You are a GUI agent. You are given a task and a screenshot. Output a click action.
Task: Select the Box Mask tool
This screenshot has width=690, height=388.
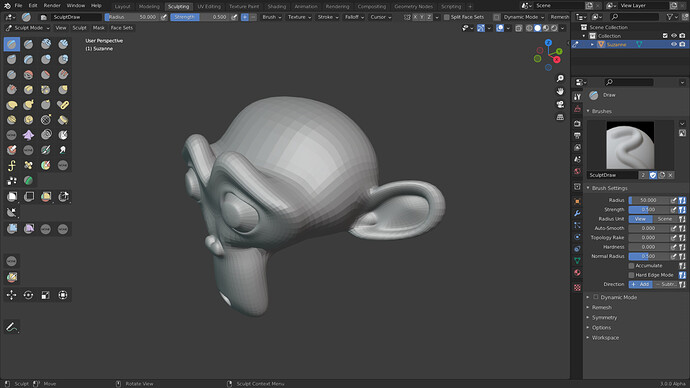[x=12, y=197]
